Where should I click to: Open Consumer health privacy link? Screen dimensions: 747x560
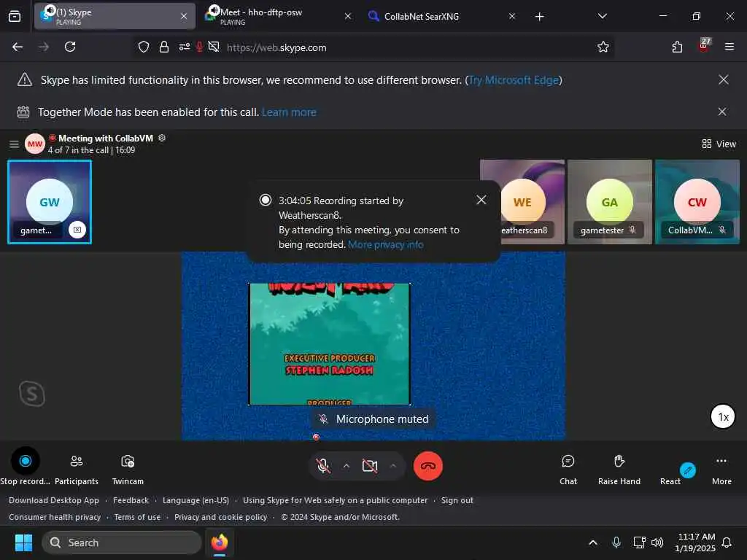(x=55, y=517)
